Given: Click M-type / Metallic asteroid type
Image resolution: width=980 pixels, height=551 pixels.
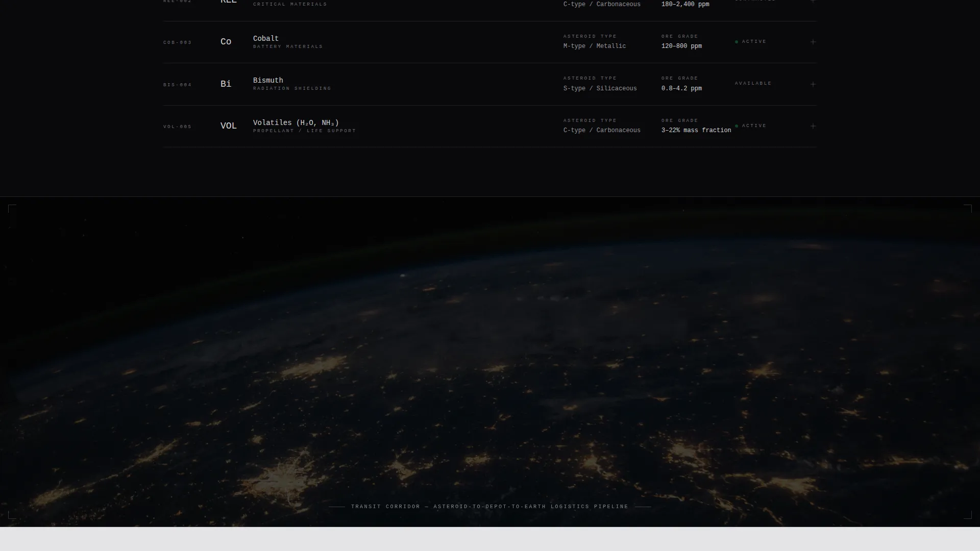Looking at the screenshot, I should pyautogui.click(x=595, y=46).
